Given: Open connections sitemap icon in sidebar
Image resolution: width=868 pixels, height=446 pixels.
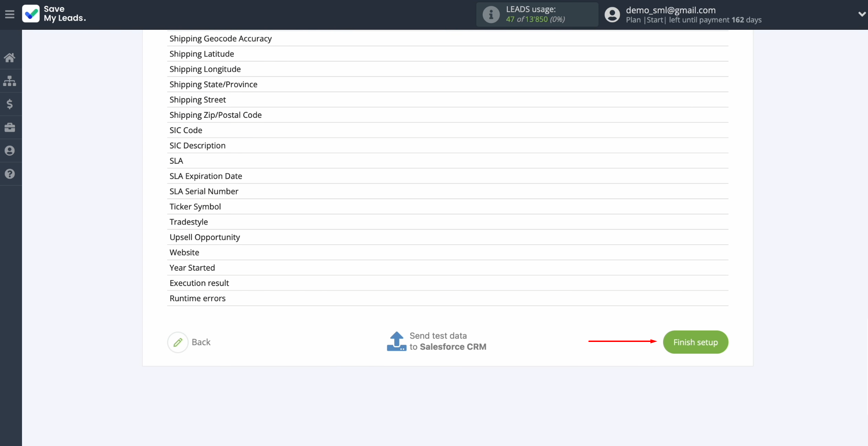Looking at the screenshot, I should pos(10,81).
